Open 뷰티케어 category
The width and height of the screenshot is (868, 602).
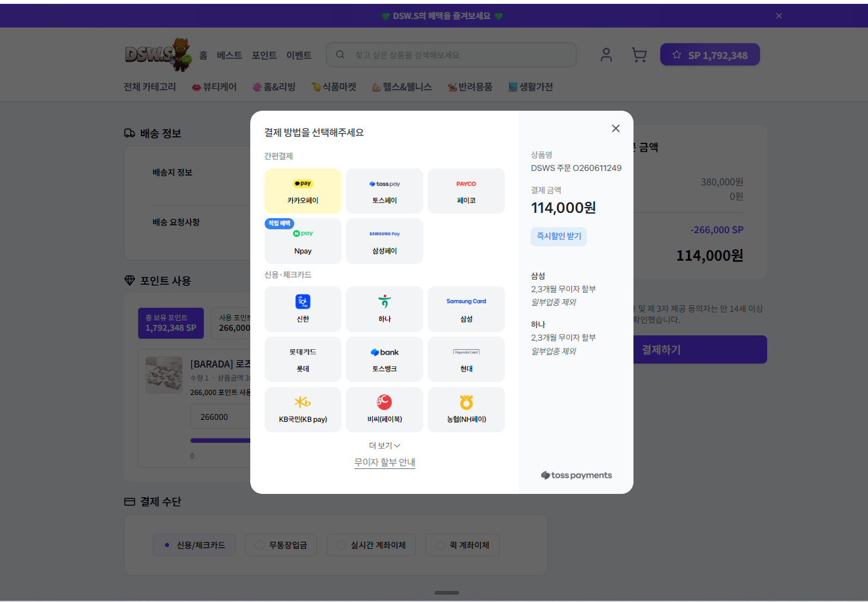(214, 86)
